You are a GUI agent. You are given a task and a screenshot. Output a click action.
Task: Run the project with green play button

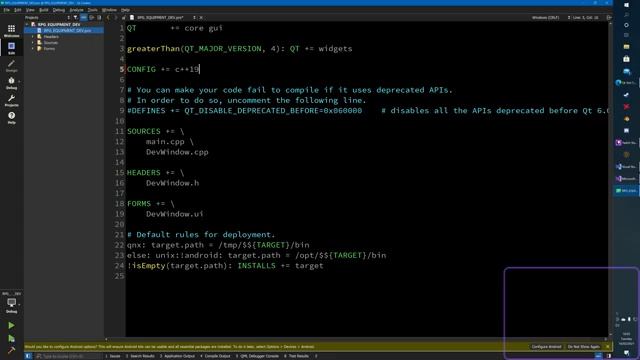click(11, 325)
